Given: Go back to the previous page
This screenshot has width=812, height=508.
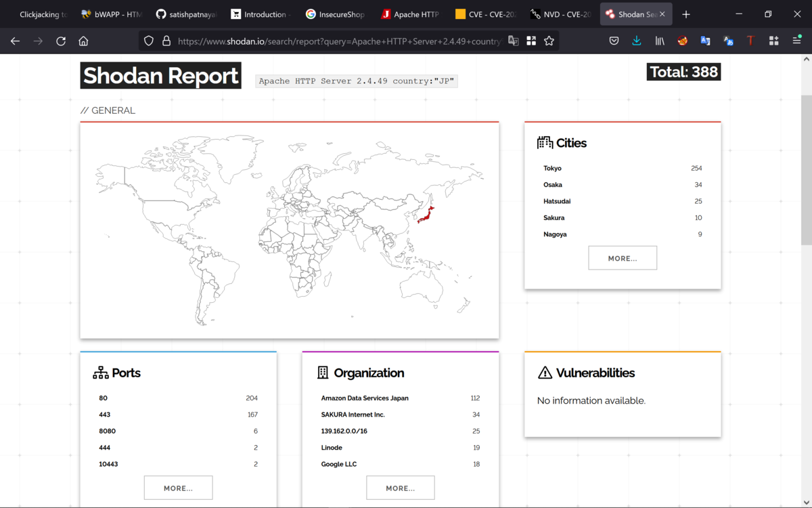Looking at the screenshot, I should [15, 41].
